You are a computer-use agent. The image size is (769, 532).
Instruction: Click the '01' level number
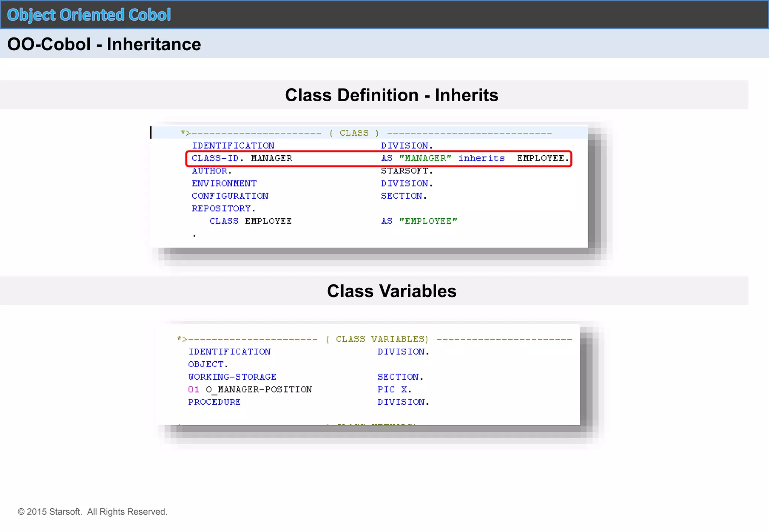pos(194,389)
